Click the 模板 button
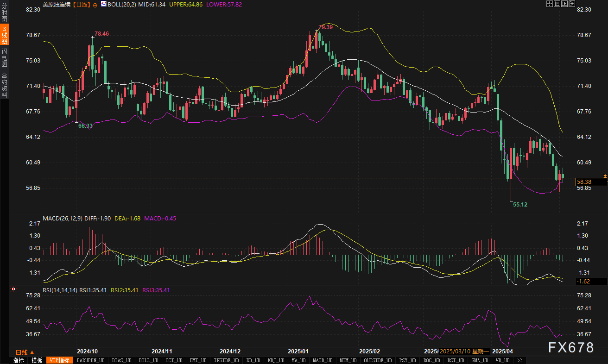 tap(37, 360)
